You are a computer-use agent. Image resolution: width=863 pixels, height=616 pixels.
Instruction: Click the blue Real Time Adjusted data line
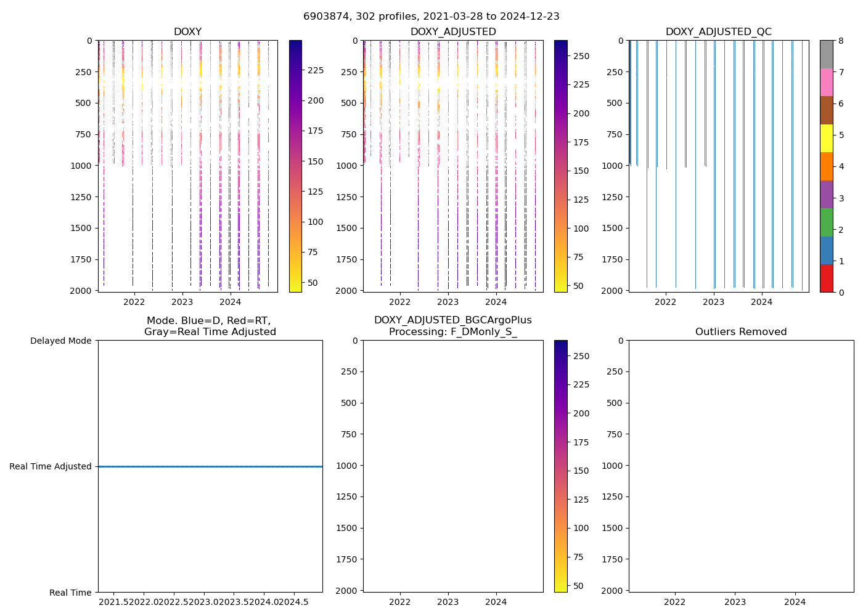[210, 466]
